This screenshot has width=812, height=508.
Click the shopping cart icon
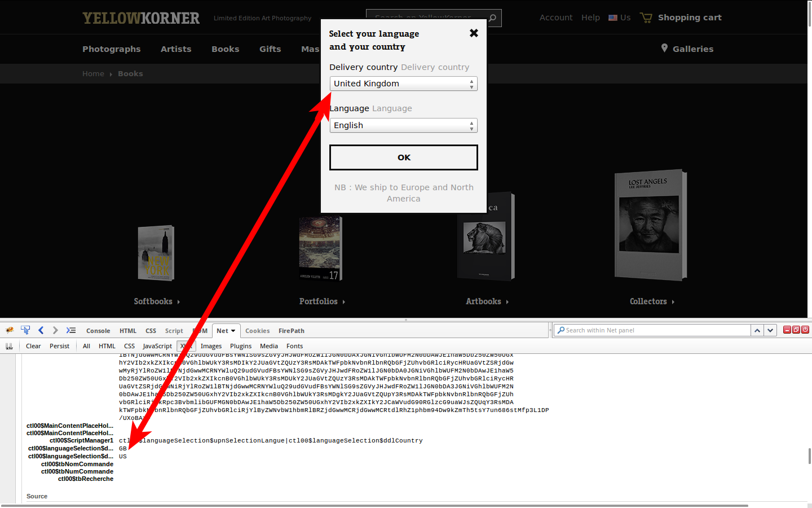pos(646,18)
